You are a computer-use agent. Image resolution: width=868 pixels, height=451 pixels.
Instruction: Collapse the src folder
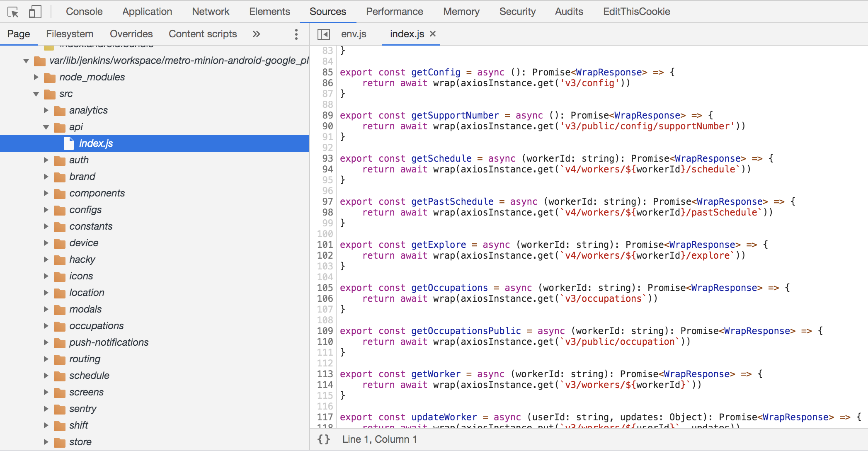(x=36, y=94)
